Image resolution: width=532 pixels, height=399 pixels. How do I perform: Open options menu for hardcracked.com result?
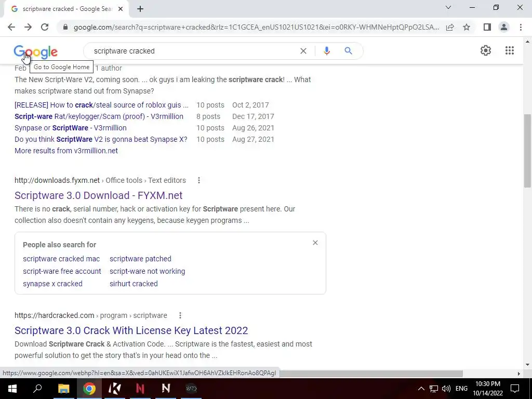pos(180,315)
